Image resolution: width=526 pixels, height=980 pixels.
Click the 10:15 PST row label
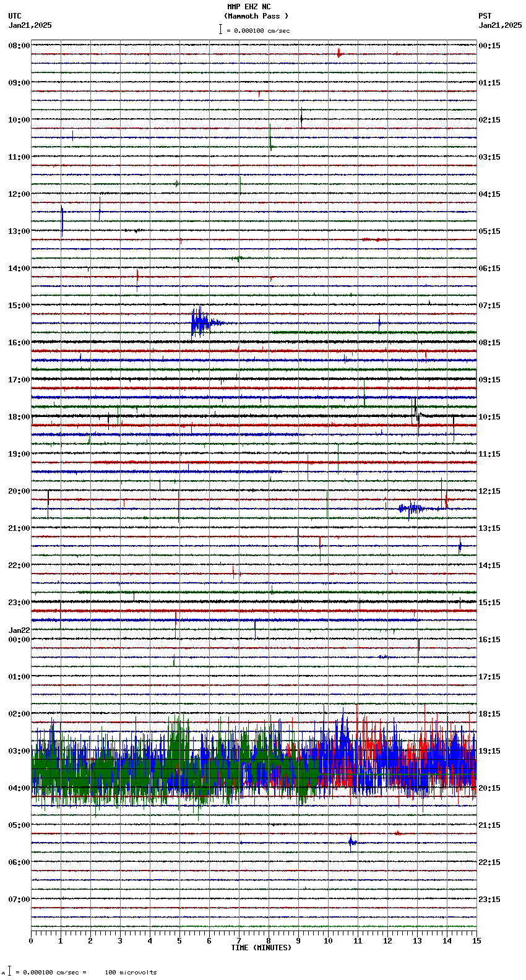tap(489, 417)
